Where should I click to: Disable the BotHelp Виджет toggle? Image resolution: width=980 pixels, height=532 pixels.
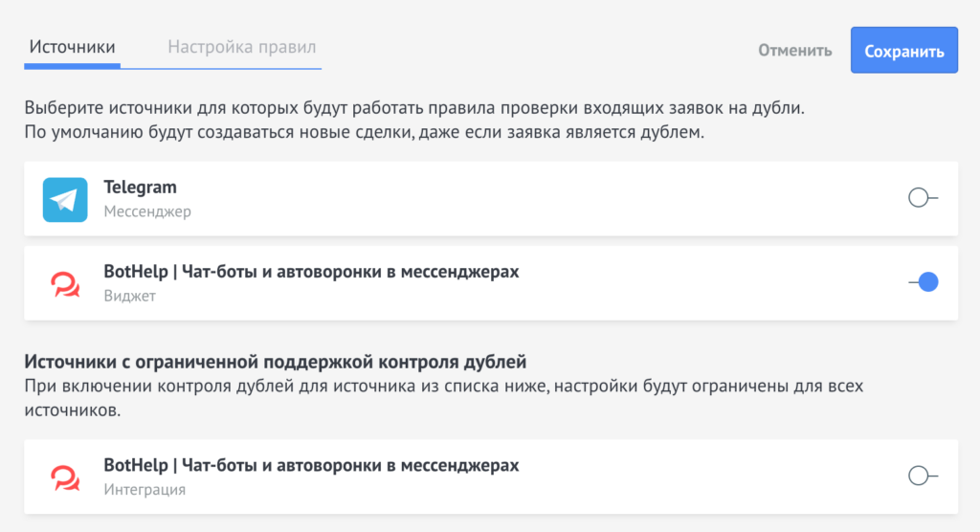(x=923, y=282)
